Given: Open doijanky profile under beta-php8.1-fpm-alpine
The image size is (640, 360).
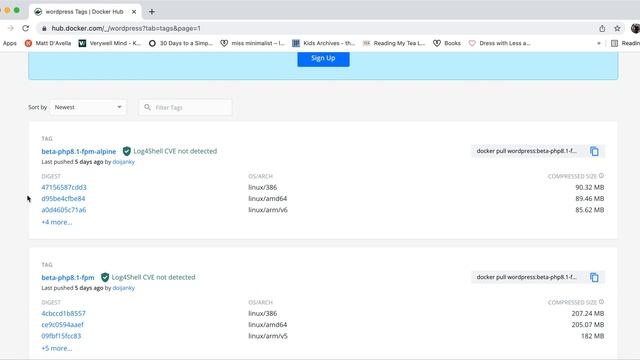Looking at the screenshot, I should coord(124,162).
